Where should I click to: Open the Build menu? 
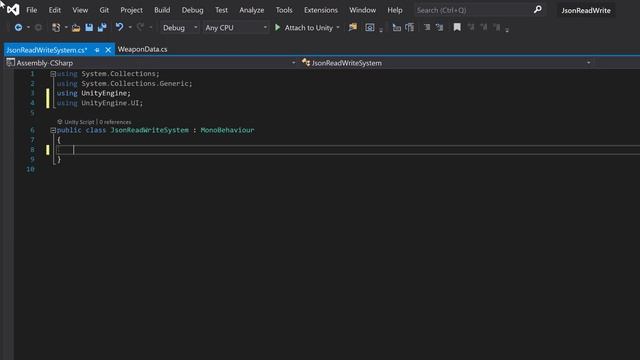pyautogui.click(x=162, y=10)
